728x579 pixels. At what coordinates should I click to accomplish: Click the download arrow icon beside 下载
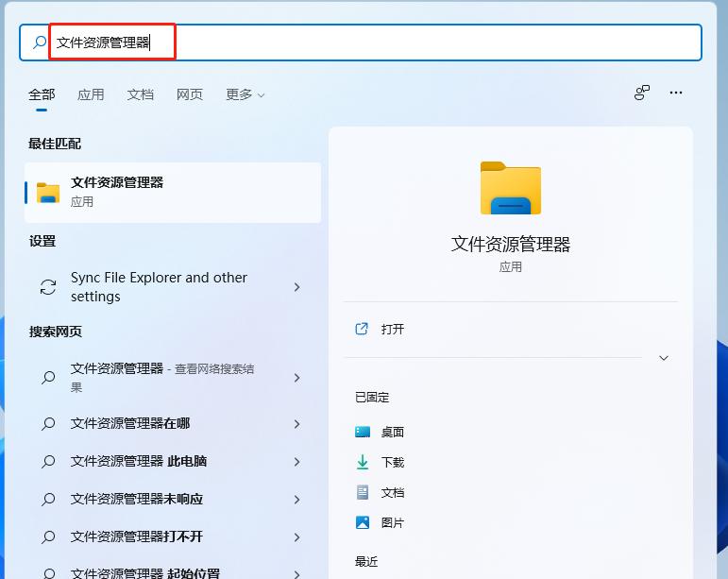(x=363, y=462)
